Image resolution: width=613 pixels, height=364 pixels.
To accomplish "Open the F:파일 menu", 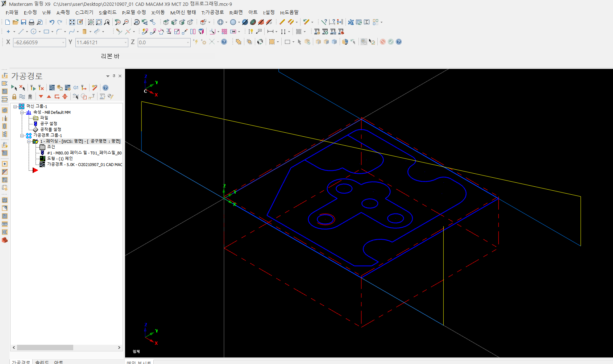I will coord(12,12).
